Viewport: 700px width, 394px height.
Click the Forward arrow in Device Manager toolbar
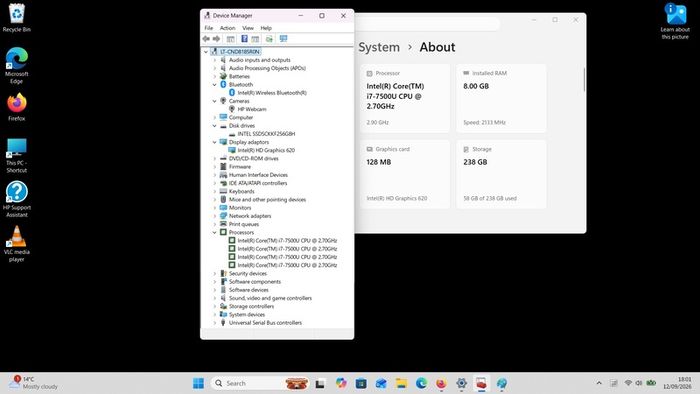(217, 39)
